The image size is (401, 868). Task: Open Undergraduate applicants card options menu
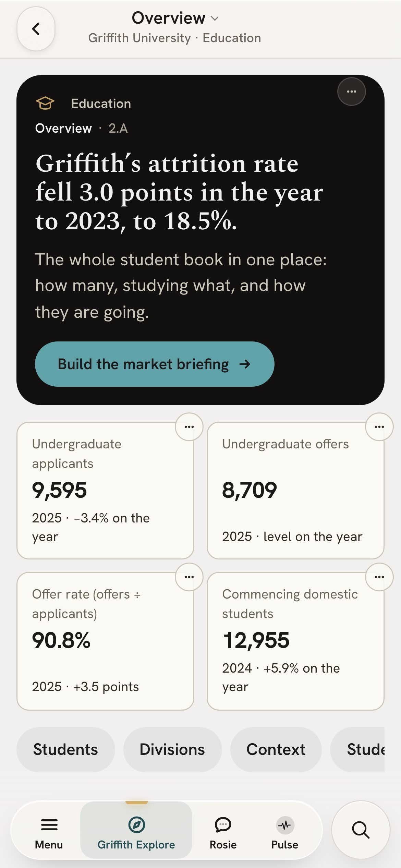coord(189,427)
